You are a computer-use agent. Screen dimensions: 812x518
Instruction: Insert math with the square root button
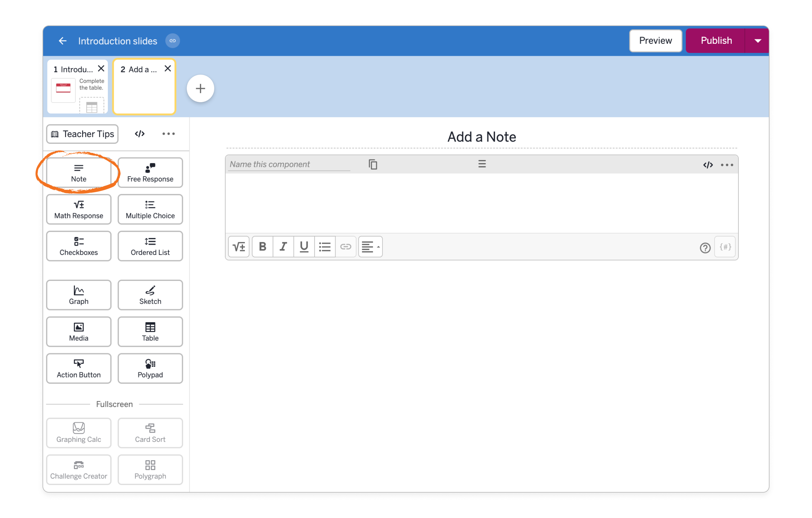[x=239, y=247]
